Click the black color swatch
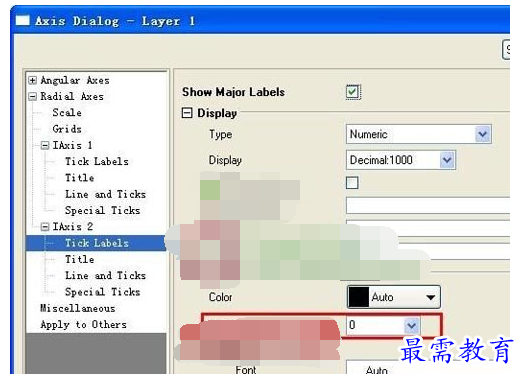This screenshot has width=522, height=382. (359, 297)
